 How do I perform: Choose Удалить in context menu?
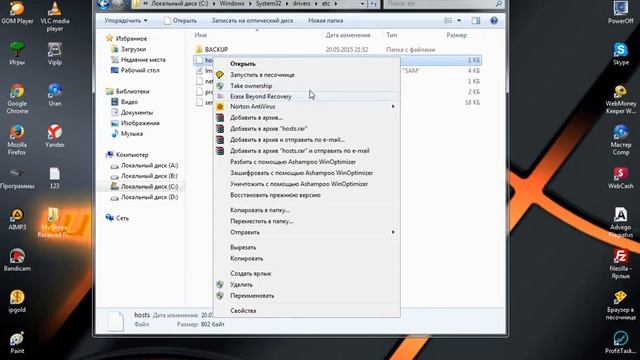[307, 284]
